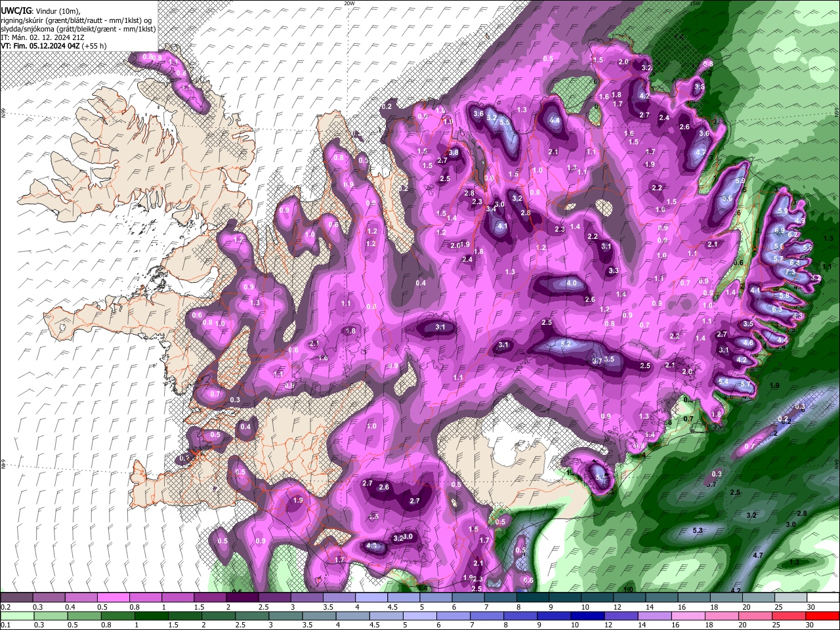
Task: Click the '15W' longitude label
Action: (695, 3)
